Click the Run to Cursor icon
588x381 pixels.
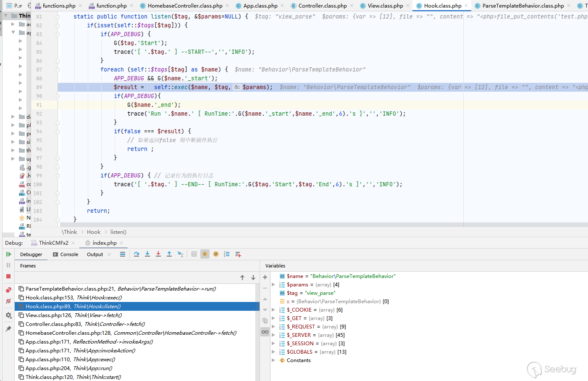(x=180, y=254)
